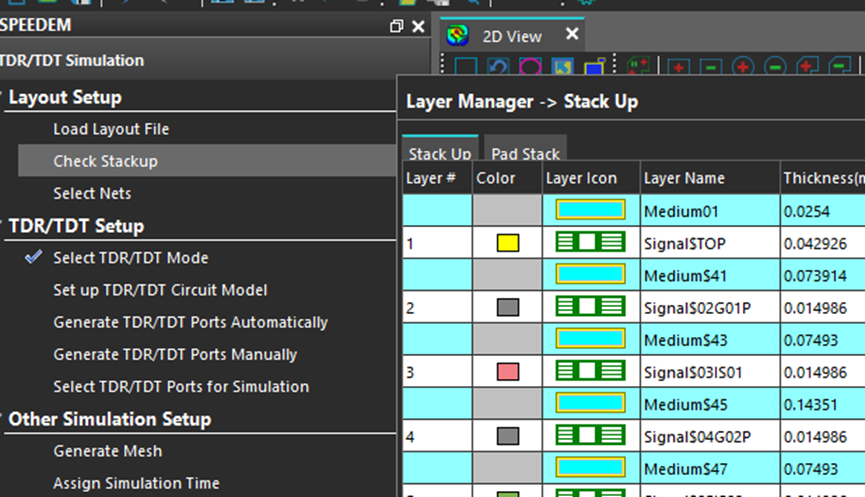This screenshot has width=865, height=497.
Task: Click the Generate Mesh step
Action: click(x=108, y=451)
